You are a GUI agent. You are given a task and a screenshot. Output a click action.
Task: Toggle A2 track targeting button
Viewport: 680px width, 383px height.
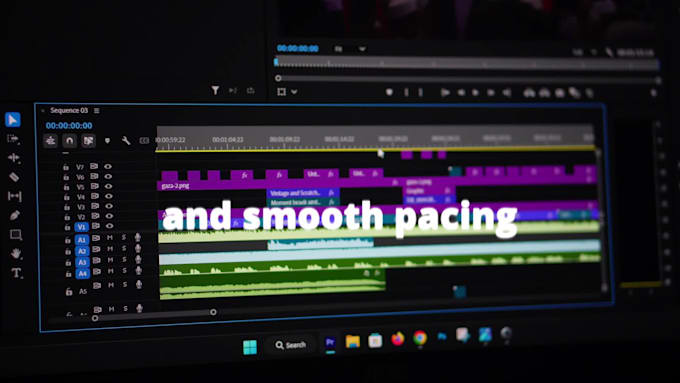click(82, 251)
